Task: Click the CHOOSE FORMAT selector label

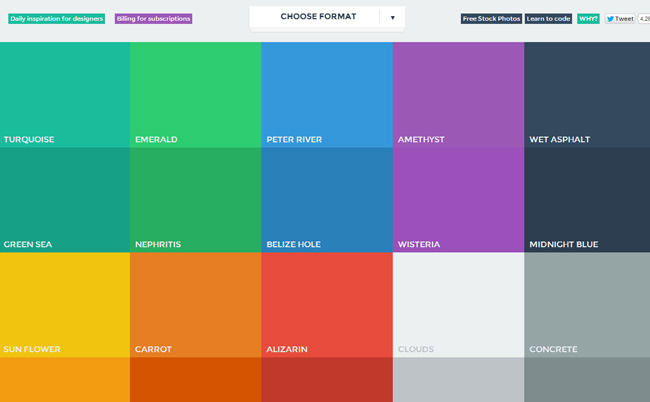Action: coord(318,17)
